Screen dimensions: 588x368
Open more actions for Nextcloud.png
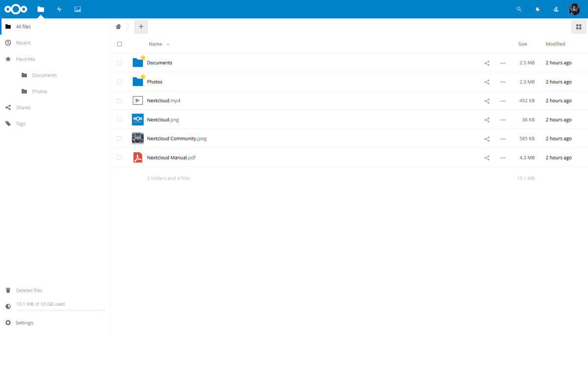pyautogui.click(x=503, y=120)
